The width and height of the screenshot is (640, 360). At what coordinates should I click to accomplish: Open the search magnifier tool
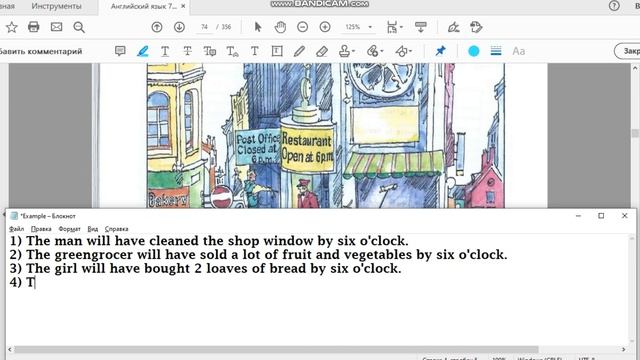[x=79, y=27]
